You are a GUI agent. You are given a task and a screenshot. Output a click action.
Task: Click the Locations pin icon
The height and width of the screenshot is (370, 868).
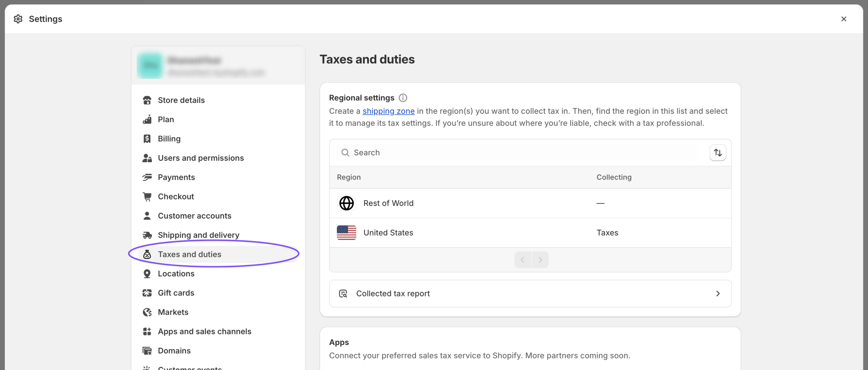click(147, 274)
